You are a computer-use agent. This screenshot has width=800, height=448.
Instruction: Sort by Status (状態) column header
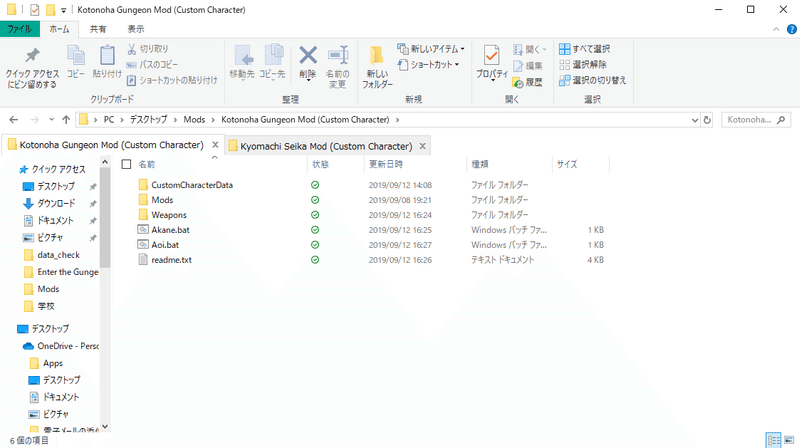(320, 164)
